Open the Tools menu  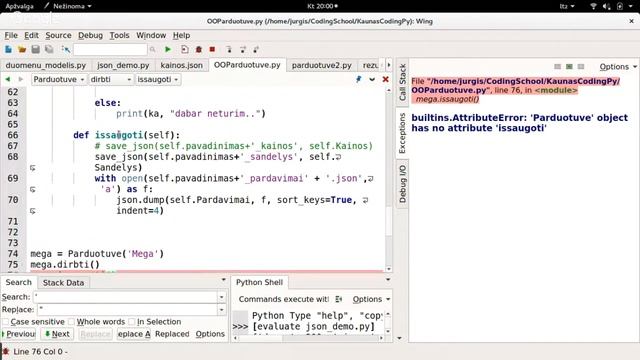119,36
